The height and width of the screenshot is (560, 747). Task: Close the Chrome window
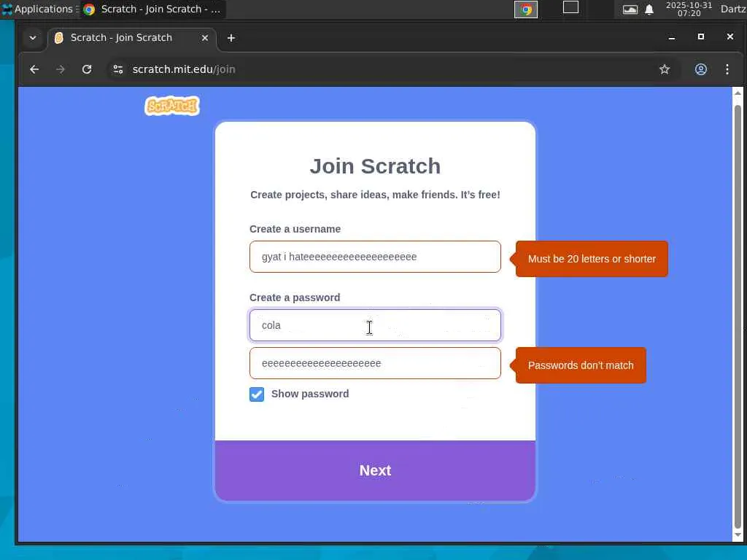click(x=729, y=36)
